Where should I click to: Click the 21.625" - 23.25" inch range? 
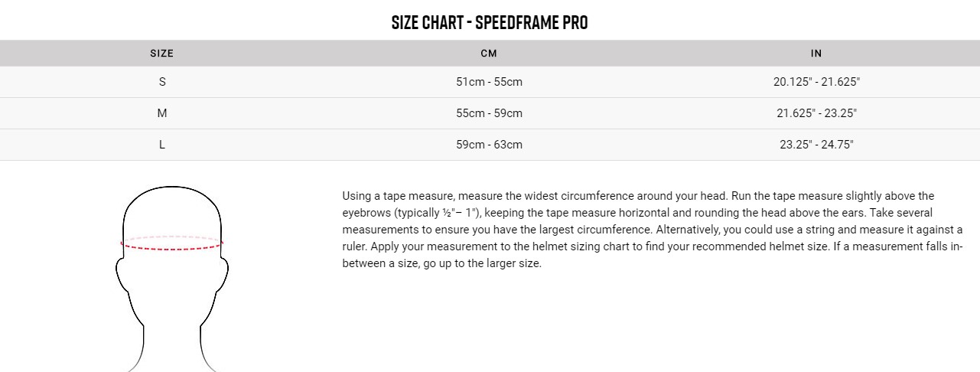coord(816,113)
